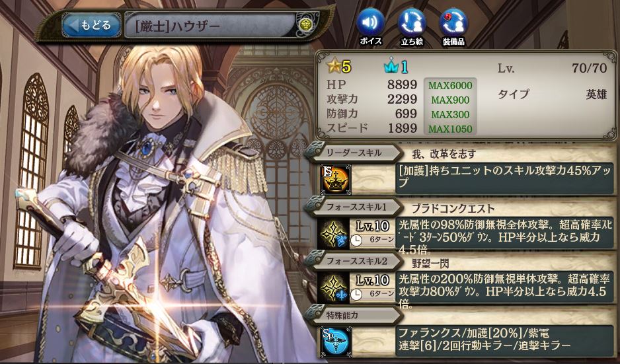Select the 野望一閃 skill icon
620x364 pixels.
[x=333, y=288]
